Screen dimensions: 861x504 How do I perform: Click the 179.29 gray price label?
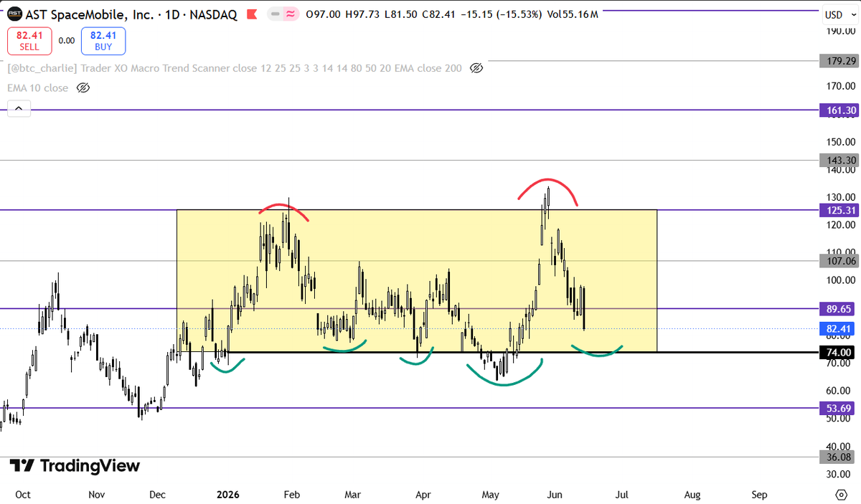pos(839,62)
